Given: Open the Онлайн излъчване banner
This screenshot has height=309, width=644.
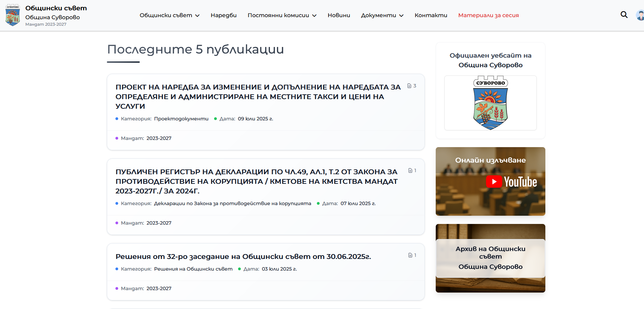Looking at the screenshot, I should click(491, 181).
